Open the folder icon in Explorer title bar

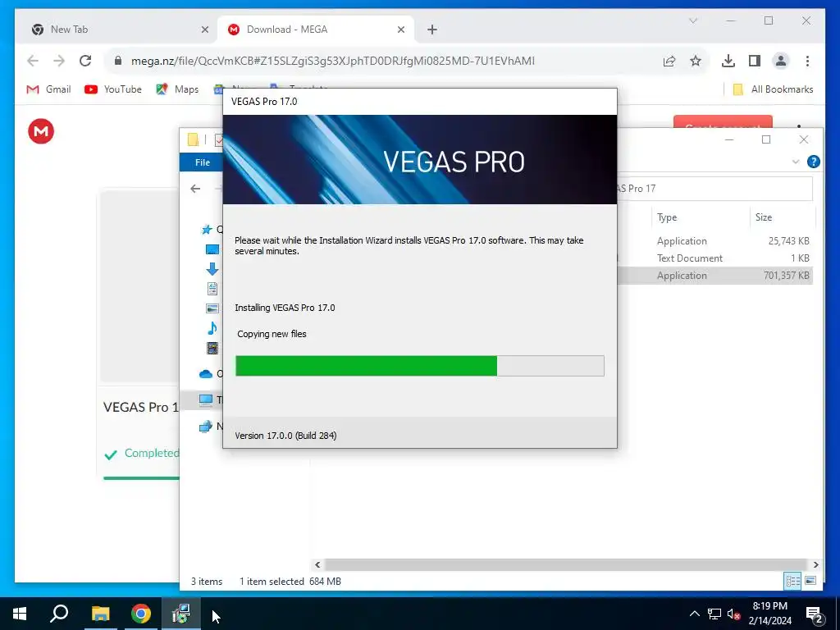(193, 139)
